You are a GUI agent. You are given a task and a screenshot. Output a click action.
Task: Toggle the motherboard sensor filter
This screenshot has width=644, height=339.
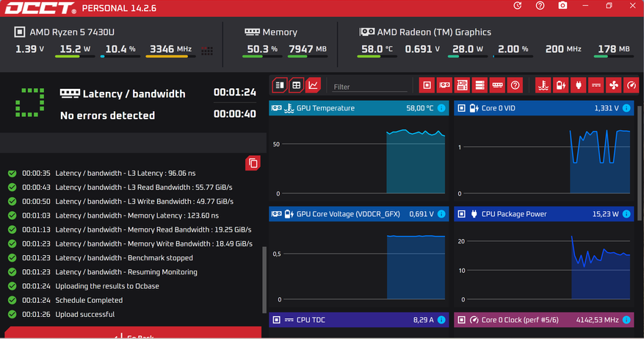(462, 85)
